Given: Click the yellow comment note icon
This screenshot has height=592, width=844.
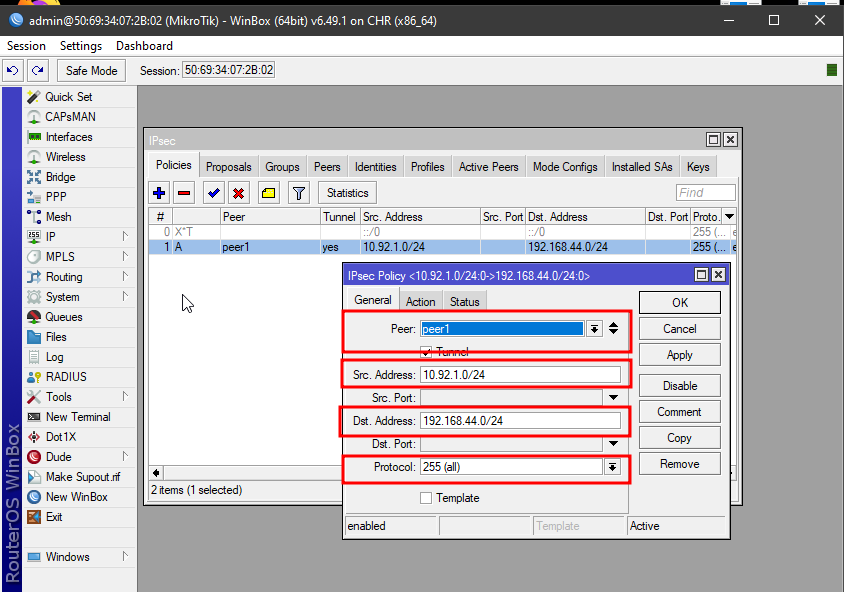Looking at the screenshot, I should coord(269,193).
